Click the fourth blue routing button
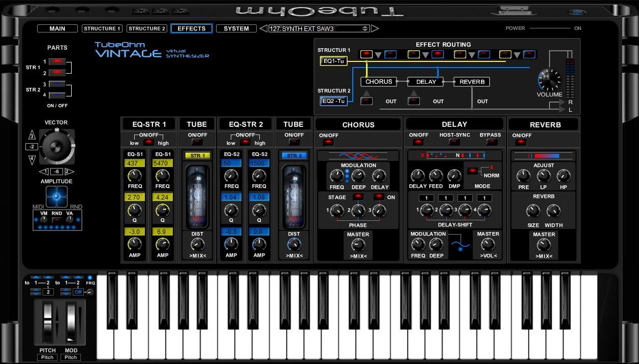The width and height of the screenshot is (639, 364). pyautogui.click(x=529, y=54)
